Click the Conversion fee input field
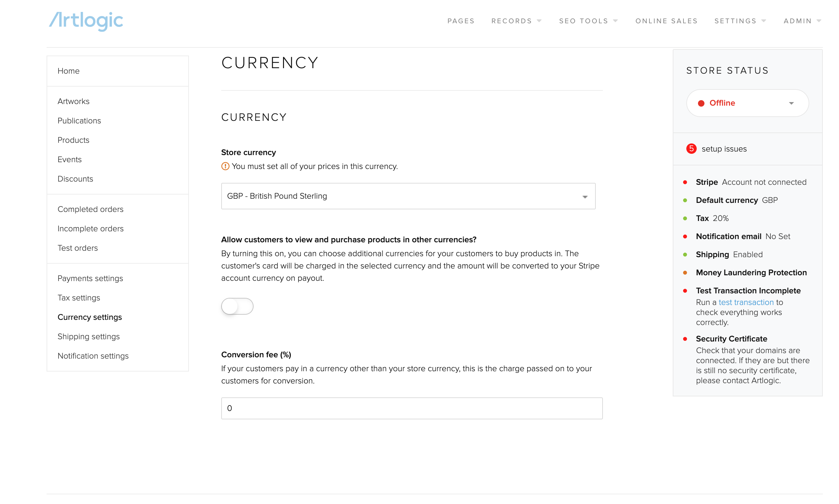This screenshot has width=839, height=504. pos(411,408)
